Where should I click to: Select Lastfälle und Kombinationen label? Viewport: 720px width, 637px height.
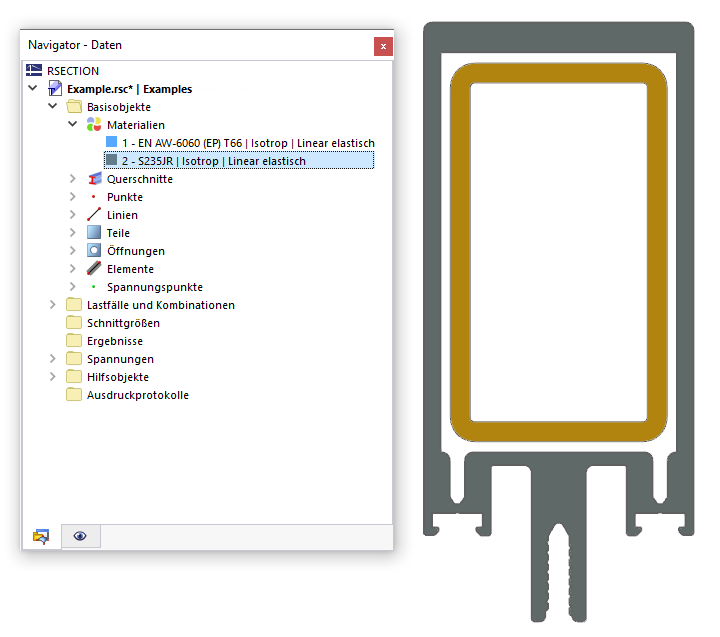click(161, 305)
